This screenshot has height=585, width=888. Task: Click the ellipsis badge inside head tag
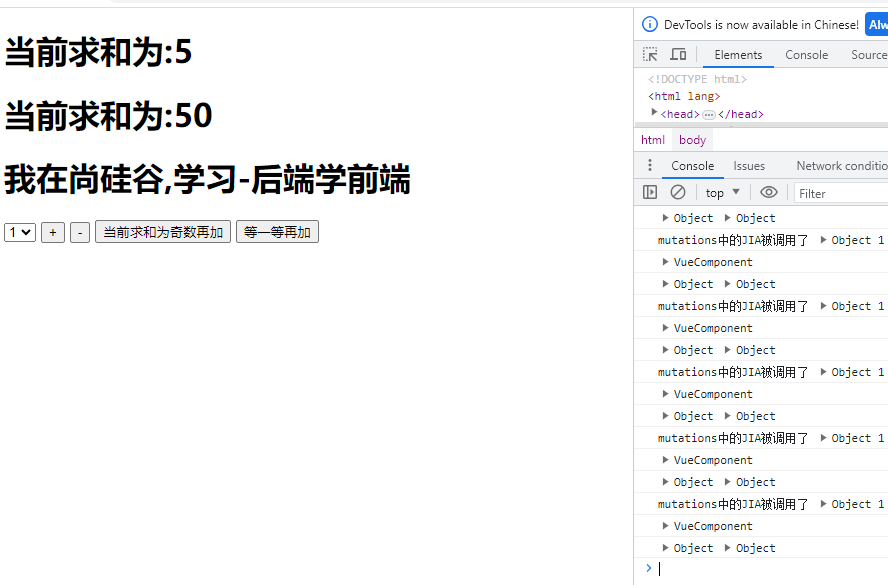coord(708,115)
